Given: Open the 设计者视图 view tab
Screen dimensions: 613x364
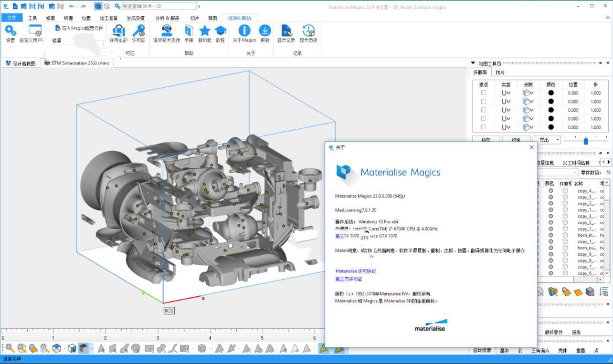Looking at the screenshot, I should pyautogui.click(x=20, y=63).
